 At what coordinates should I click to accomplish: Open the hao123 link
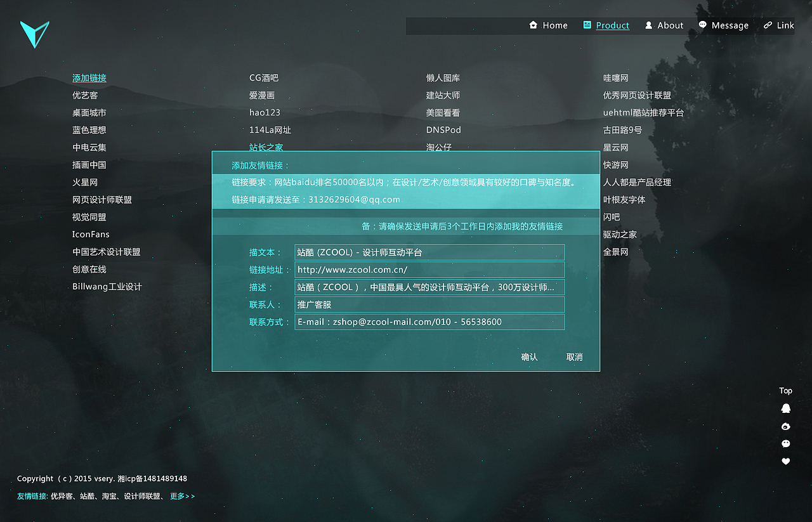click(265, 113)
